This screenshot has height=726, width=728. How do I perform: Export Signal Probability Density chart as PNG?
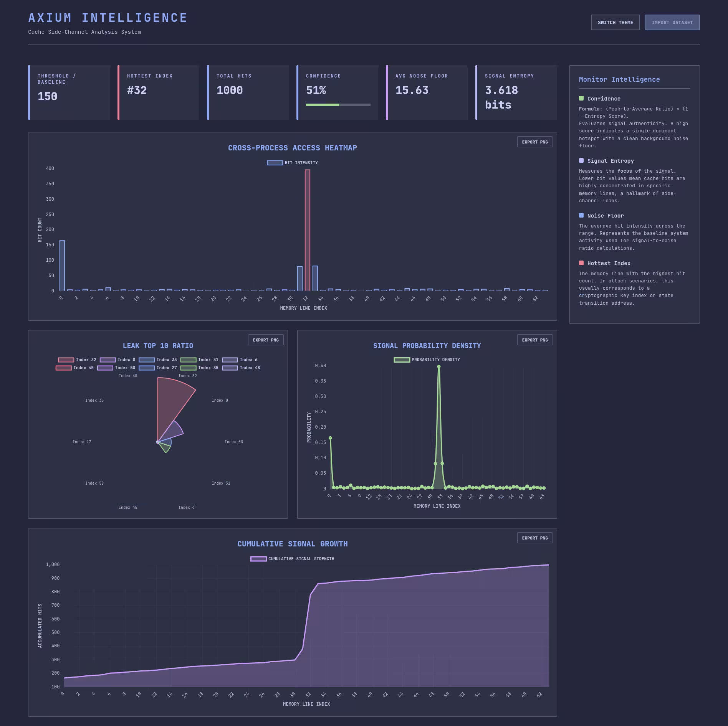point(534,340)
